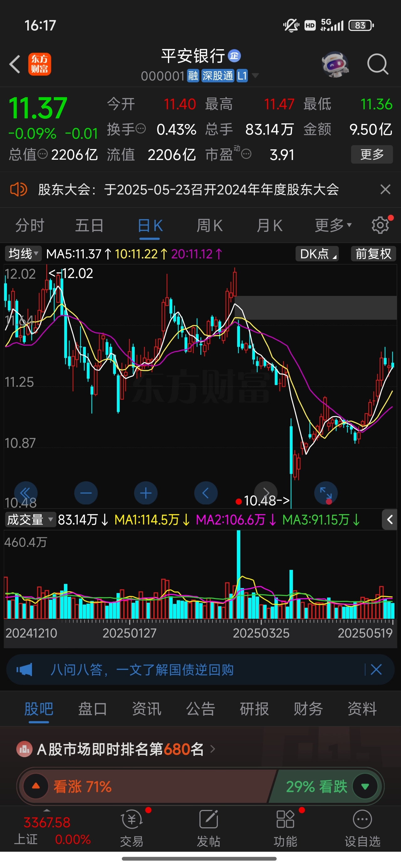Tap the tallest volume bar at 20250325
The width and height of the screenshot is (401, 868).
(238, 574)
